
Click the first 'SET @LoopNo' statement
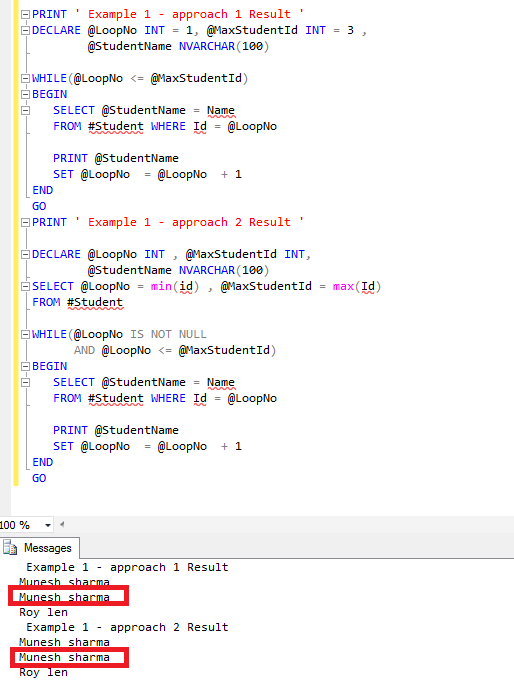click(x=147, y=174)
